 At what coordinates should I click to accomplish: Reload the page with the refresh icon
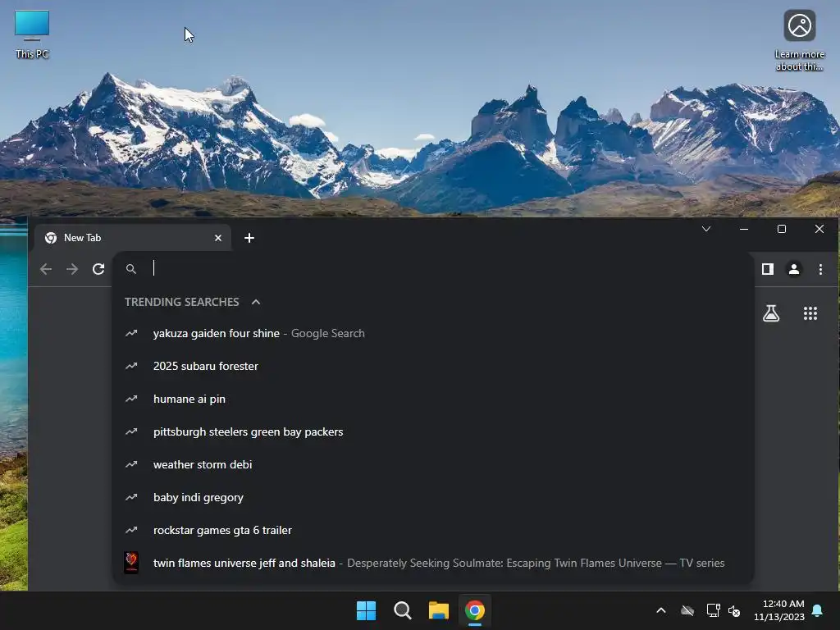(98, 269)
